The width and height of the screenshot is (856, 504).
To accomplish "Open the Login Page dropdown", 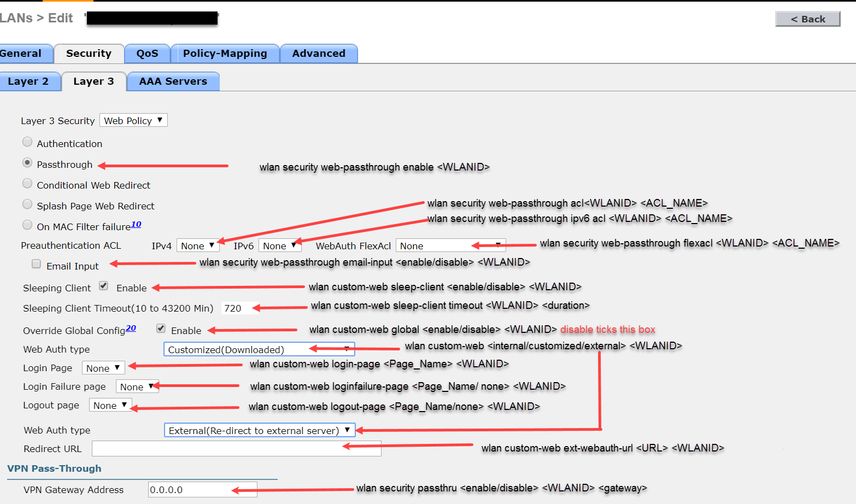I will [103, 368].
